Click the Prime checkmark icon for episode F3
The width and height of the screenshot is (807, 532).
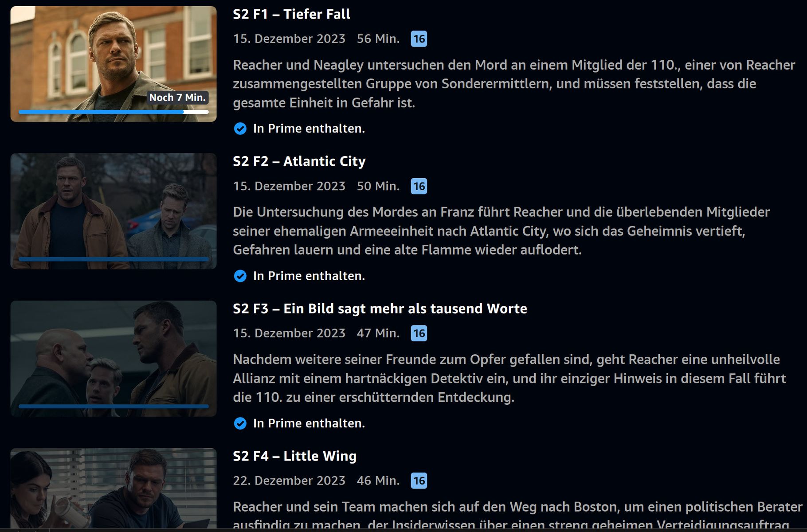pos(240,423)
